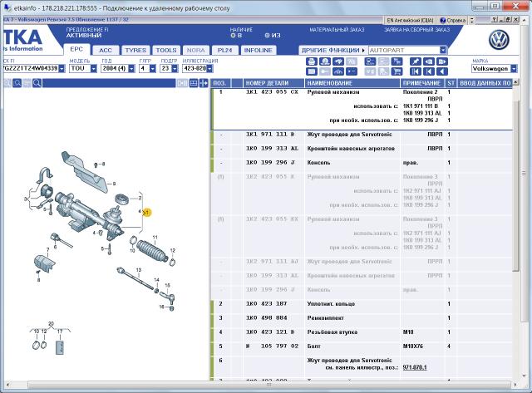This screenshot has width=532, height=393.
Task: Click the shopping cart icon
Action: point(397,71)
